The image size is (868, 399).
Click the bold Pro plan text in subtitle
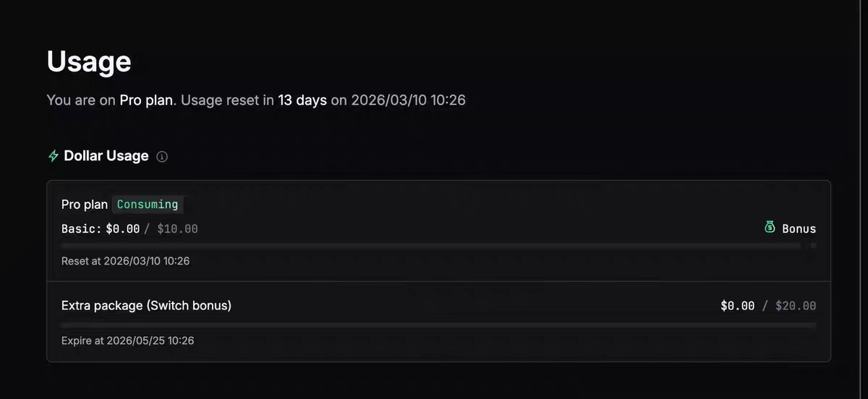[x=146, y=100]
